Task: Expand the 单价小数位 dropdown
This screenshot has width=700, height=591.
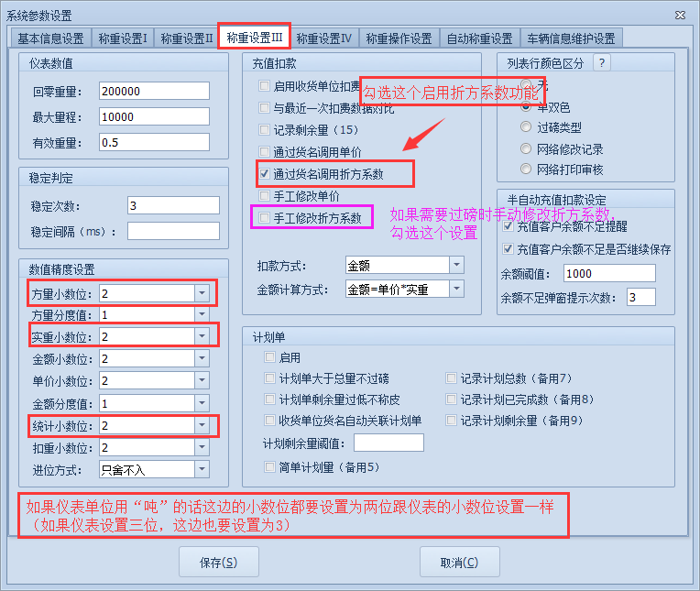Action: pos(202,380)
